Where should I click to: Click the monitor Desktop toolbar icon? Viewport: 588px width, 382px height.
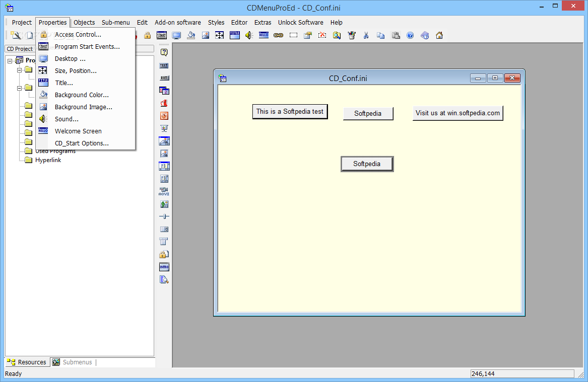(x=176, y=35)
